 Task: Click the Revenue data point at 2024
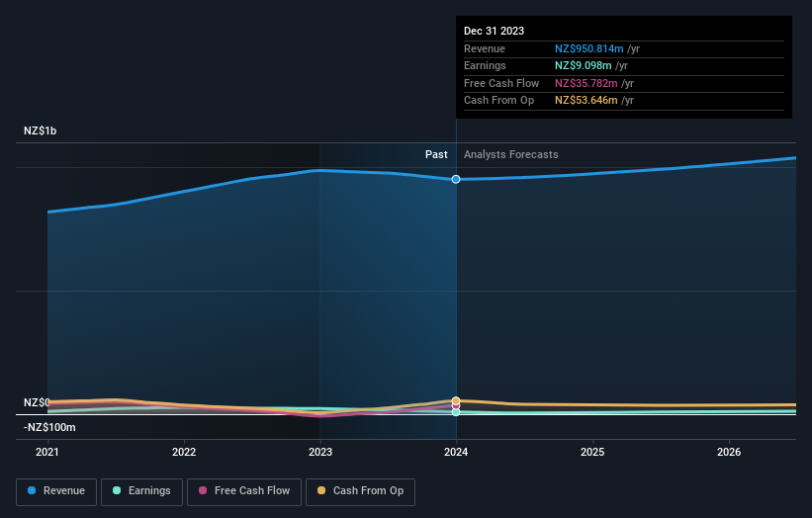pyautogui.click(x=456, y=179)
